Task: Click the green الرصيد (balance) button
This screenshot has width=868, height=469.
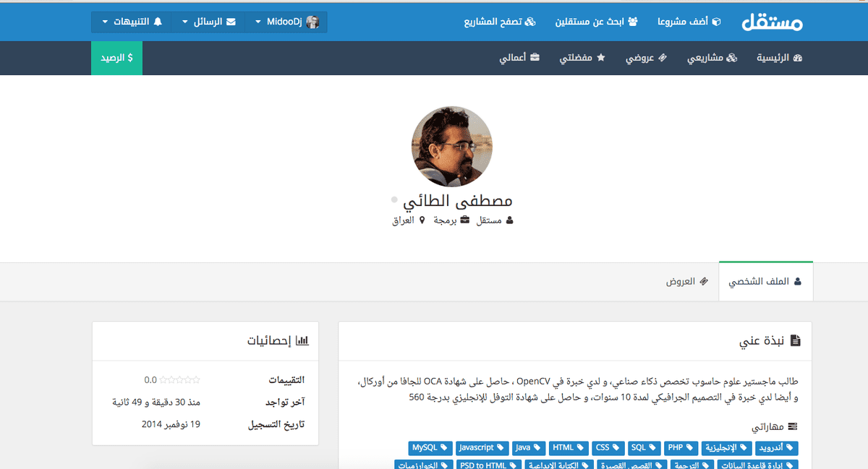Action: tap(116, 58)
